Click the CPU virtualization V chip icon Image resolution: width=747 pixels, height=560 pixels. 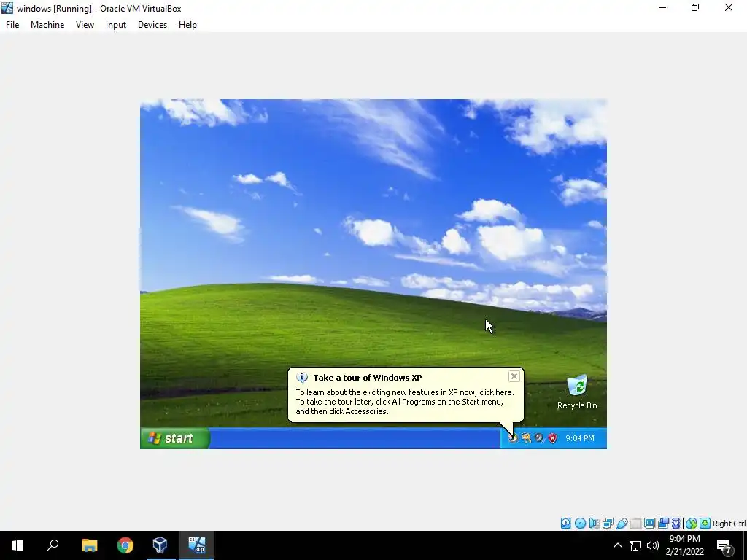tap(677, 524)
